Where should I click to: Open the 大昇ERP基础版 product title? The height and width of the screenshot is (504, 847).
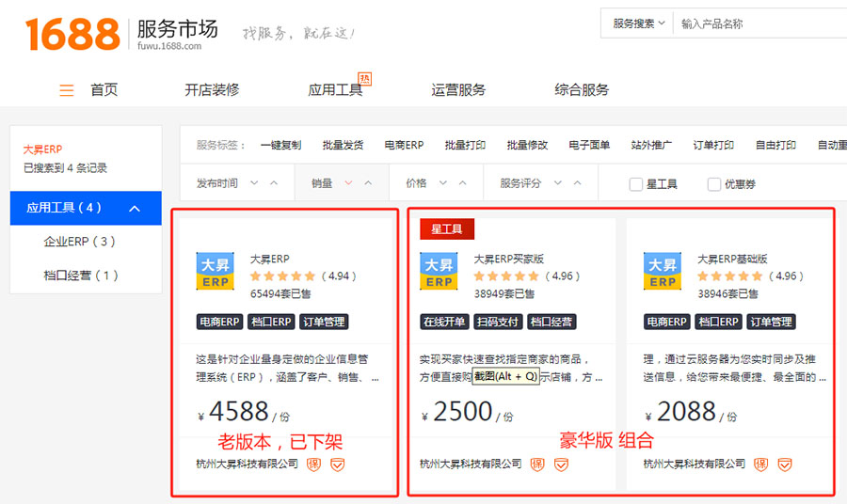click(x=732, y=259)
